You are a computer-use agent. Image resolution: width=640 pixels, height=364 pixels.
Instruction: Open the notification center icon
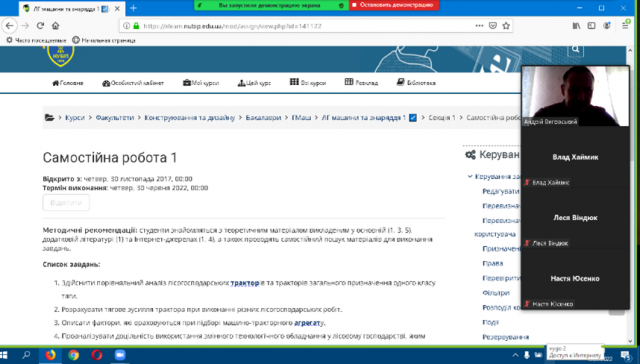tap(625, 355)
